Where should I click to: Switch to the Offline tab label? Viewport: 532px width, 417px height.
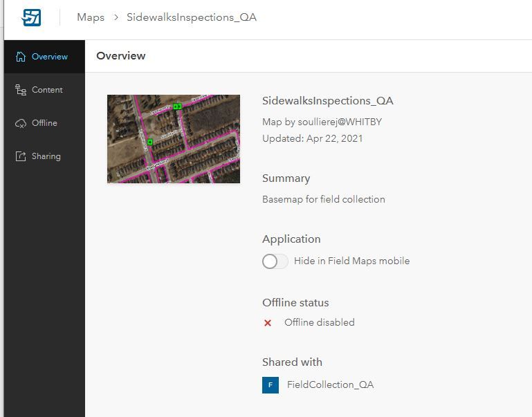point(44,123)
